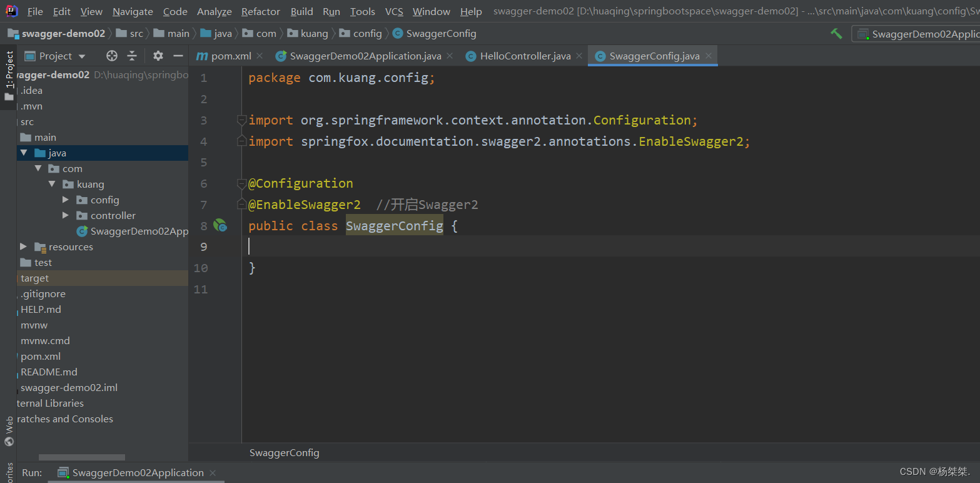Click src in the navigation bar
Viewport: 980px width, 483px height.
tap(130, 33)
